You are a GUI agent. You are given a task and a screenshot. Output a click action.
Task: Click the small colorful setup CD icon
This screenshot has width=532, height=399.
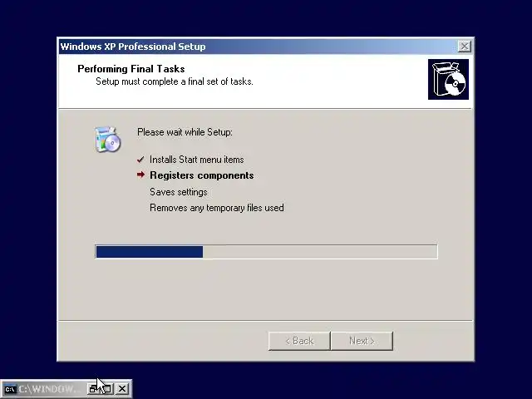(107, 140)
